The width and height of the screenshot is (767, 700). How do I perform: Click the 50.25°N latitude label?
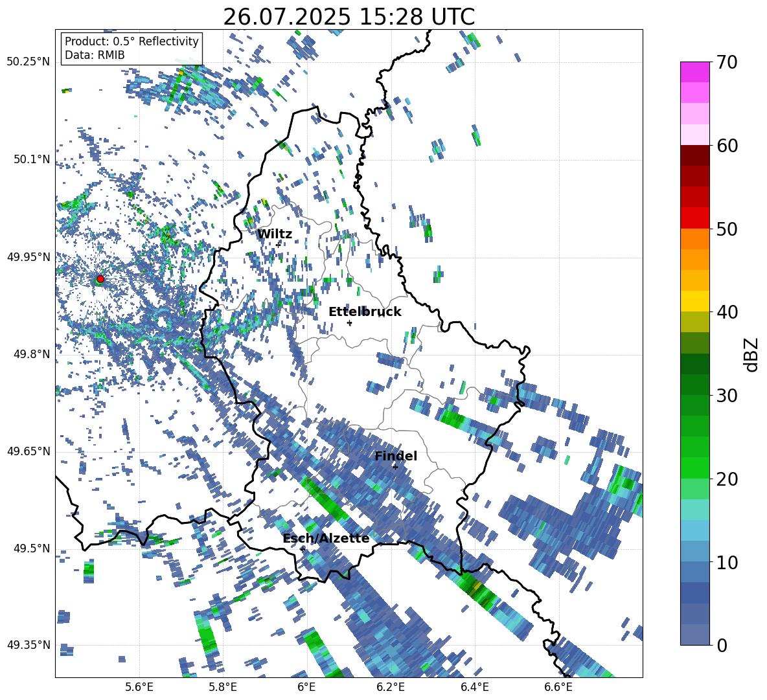pyautogui.click(x=29, y=62)
